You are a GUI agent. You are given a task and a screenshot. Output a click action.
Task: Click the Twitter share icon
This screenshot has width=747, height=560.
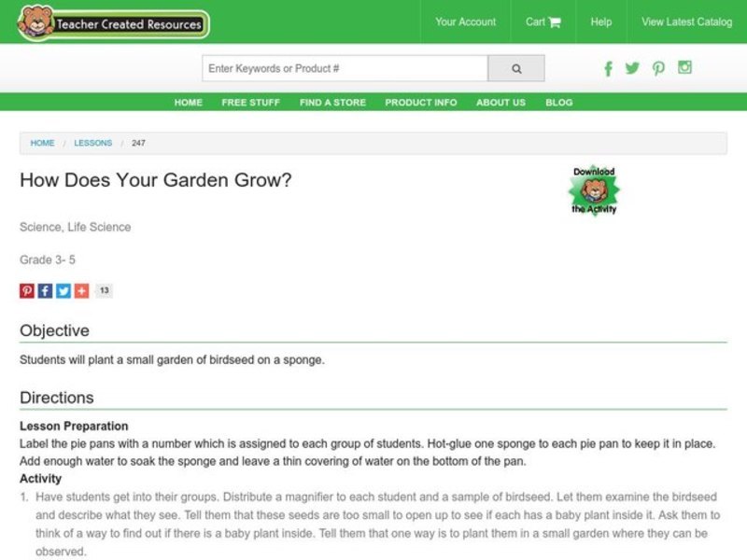point(62,290)
